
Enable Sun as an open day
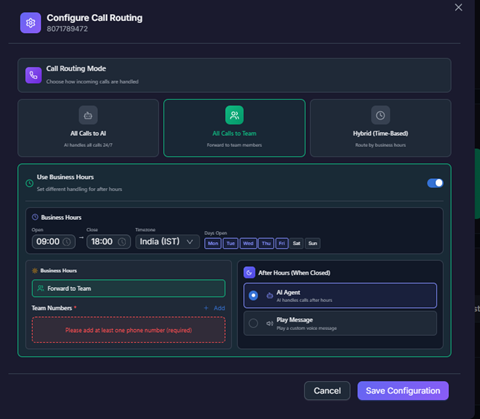(313, 243)
